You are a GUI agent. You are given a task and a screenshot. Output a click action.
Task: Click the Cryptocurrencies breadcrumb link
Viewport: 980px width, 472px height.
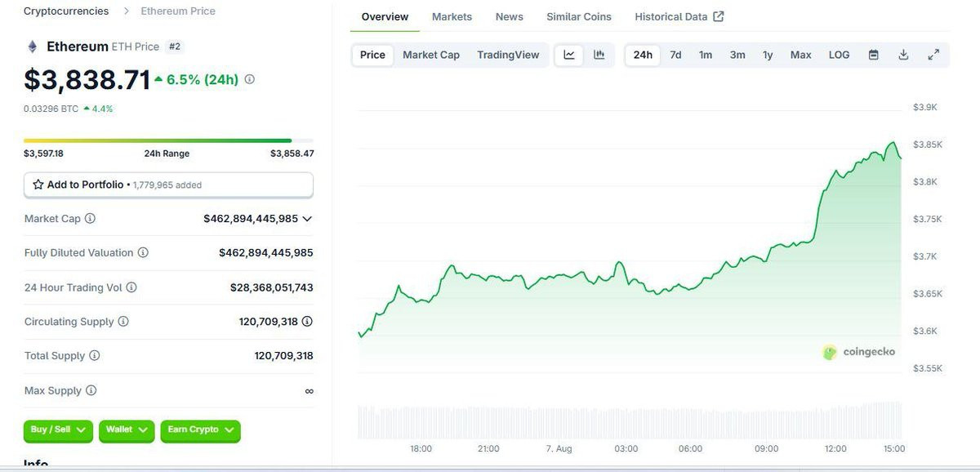[66, 11]
